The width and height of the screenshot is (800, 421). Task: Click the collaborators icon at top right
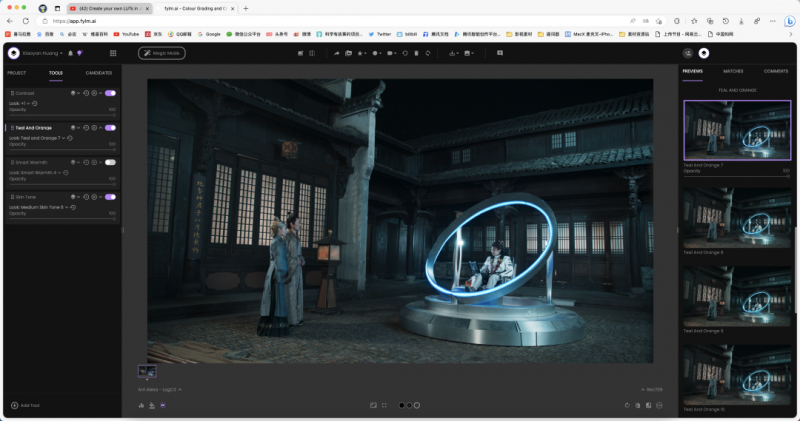[x=688, y=53]
